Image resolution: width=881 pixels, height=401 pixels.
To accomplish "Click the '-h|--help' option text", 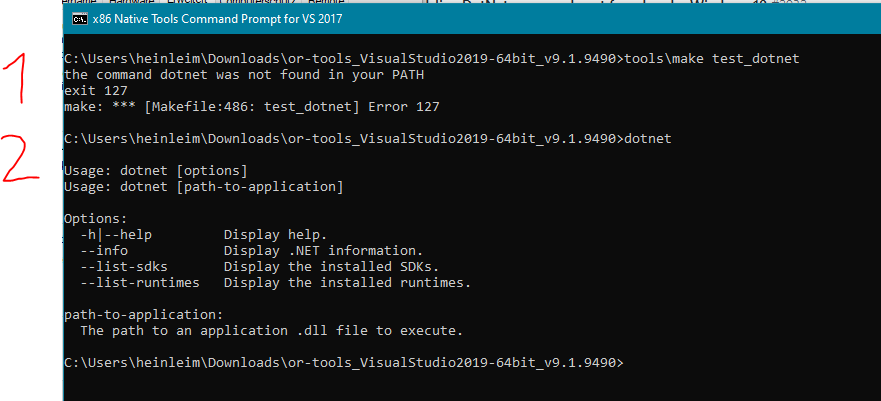I will (x=116, y=234).
